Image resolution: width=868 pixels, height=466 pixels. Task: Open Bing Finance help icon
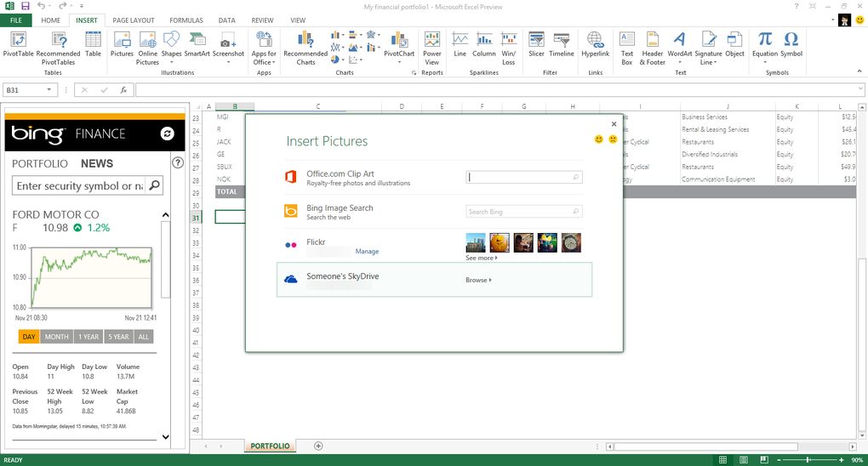pos(178,162)
